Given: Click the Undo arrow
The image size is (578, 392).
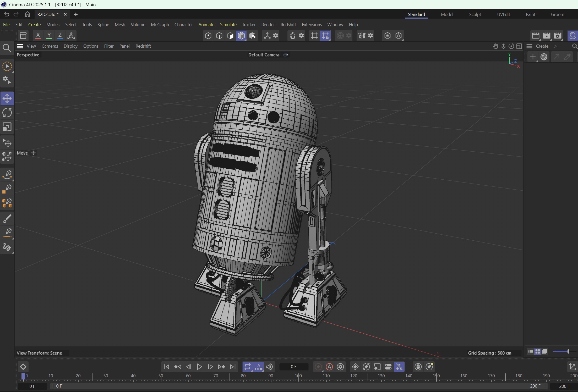Looking at the screenshot, I should tap(7, 14).
